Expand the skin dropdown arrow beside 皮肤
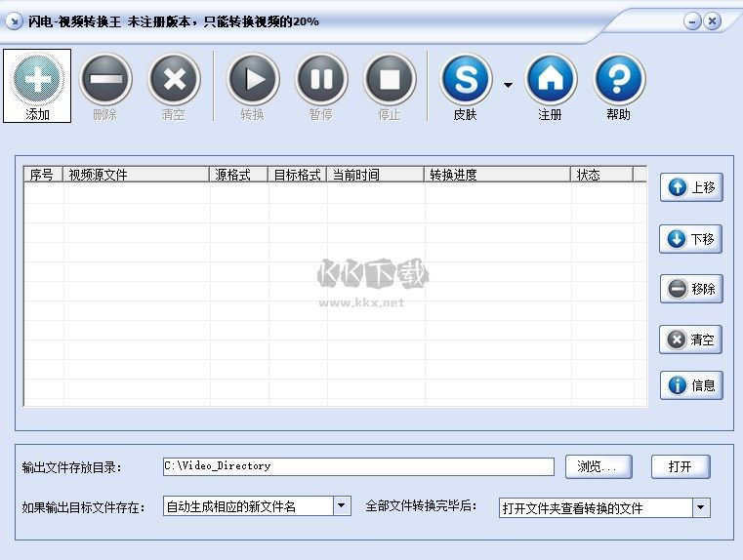This screenshot has height=560, width=743. 508,85
